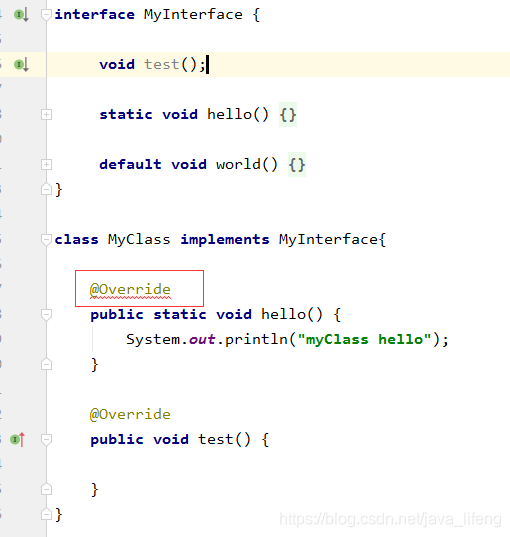Click fold end marker closing test() method

[46, 489]
